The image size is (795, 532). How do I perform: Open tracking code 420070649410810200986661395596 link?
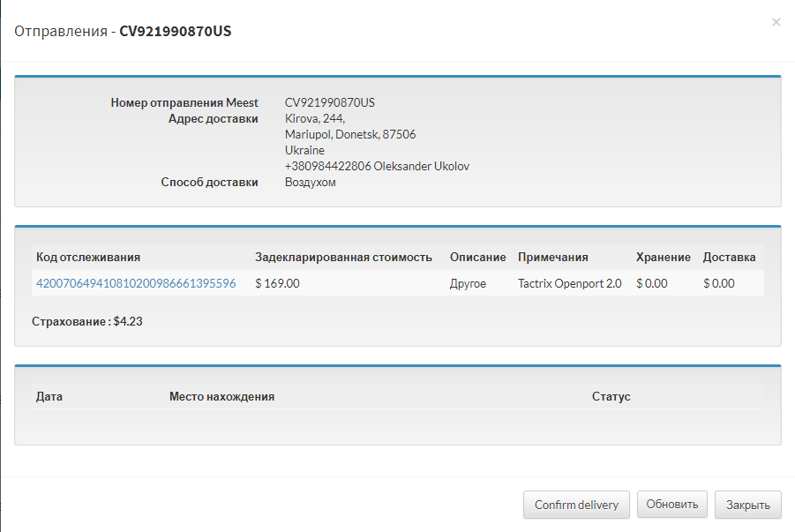pos(136,283)
